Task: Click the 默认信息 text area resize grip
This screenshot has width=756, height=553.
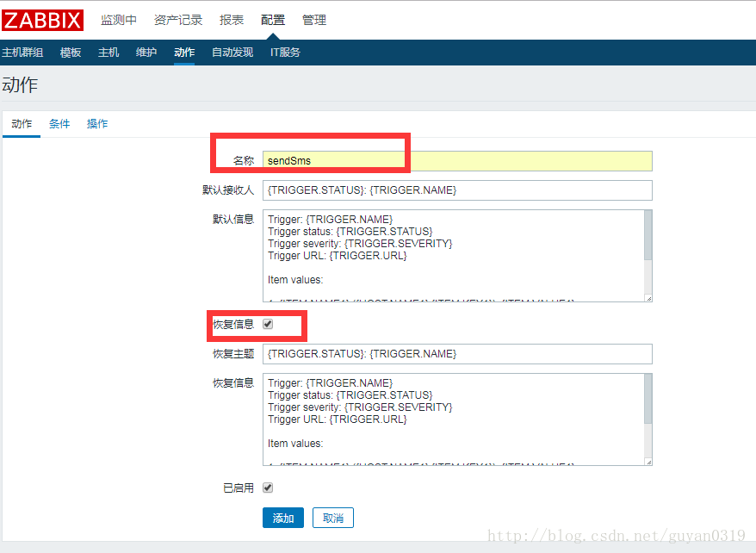Action: (x=648, y=298)
